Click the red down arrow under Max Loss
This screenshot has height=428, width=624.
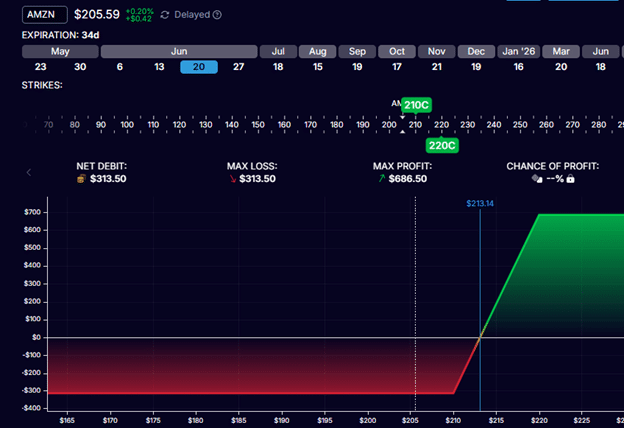coord(232,179)
